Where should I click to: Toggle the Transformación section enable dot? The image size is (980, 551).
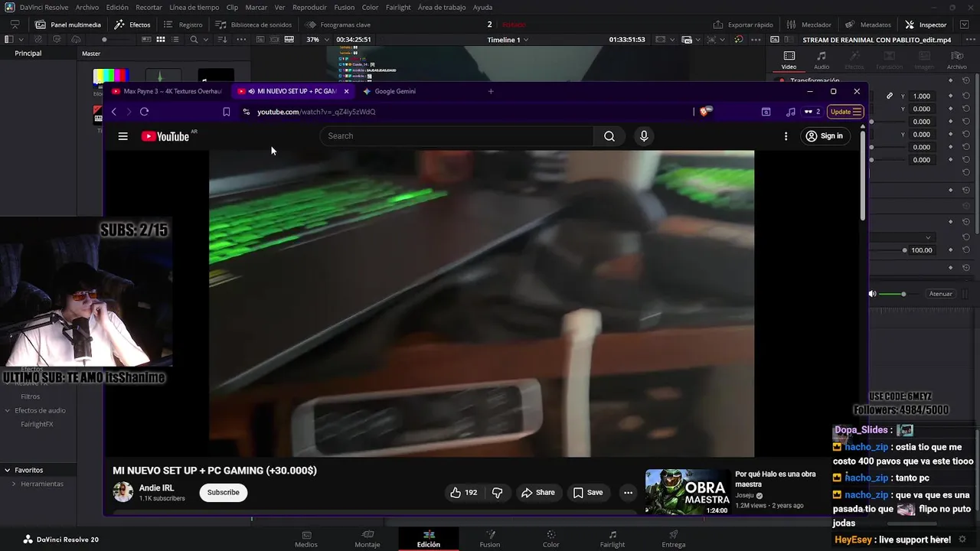point(782,80)
